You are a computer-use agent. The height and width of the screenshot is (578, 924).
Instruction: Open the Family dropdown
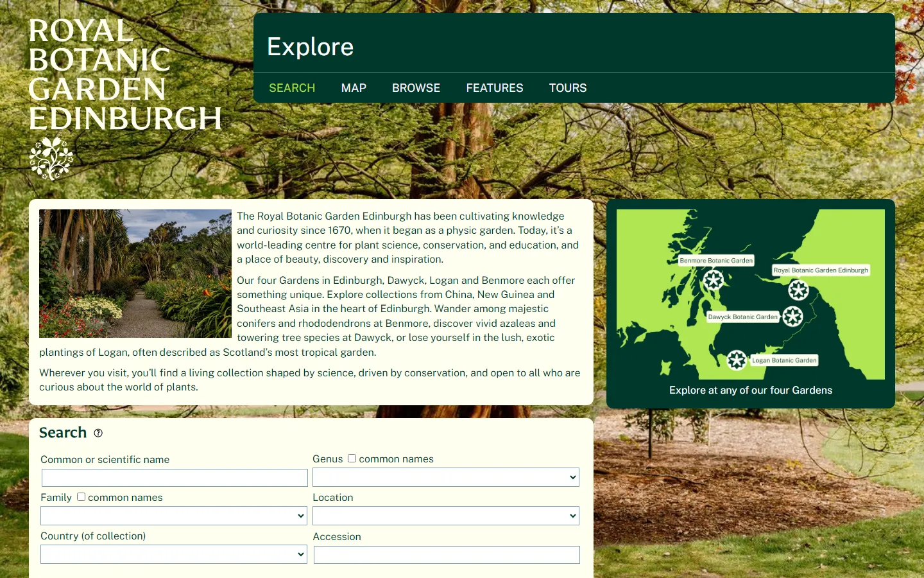click(174, 516)
